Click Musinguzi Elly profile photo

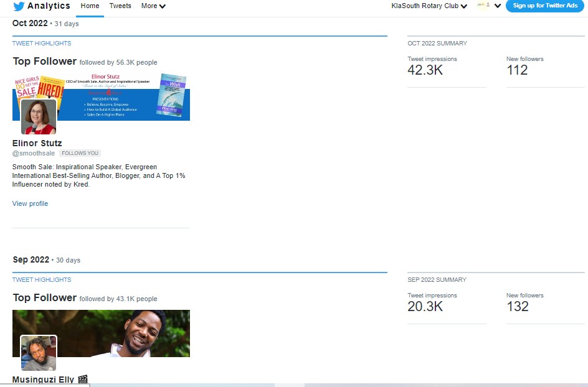[x=39, y=353]
